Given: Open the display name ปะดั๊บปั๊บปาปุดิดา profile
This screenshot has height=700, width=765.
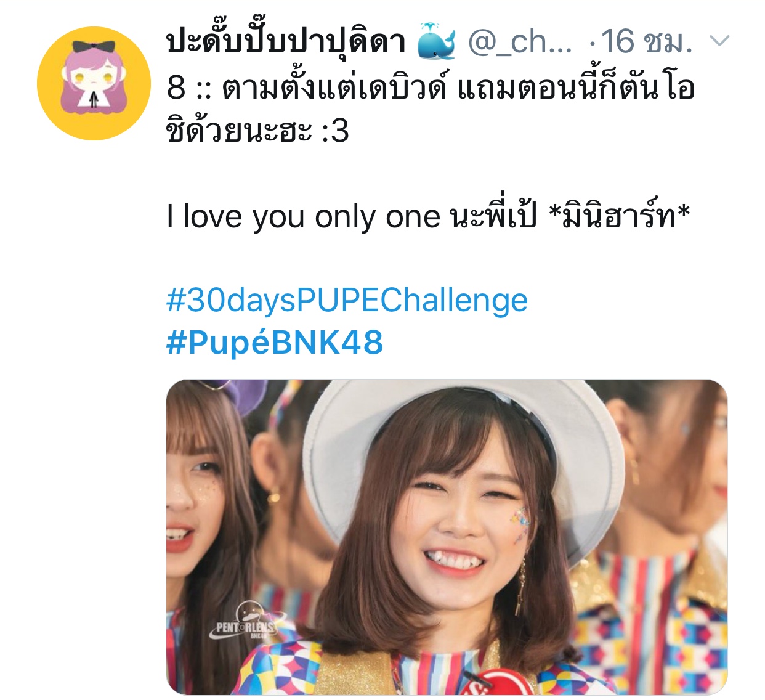Looking at the screenshot, I should 286,41.
